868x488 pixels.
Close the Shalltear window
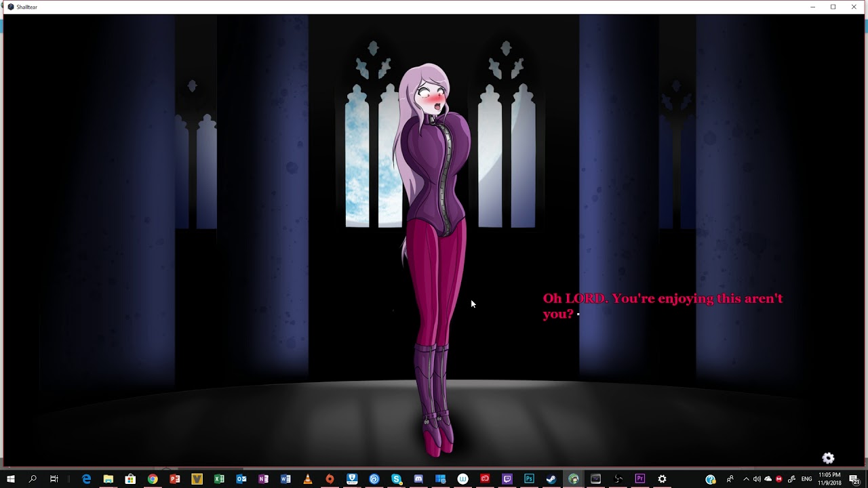(854, 7)
